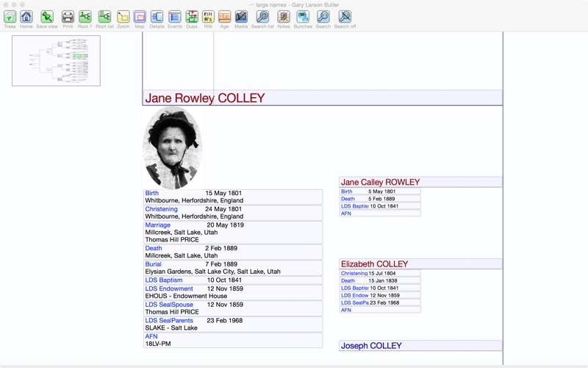The width and height of the screenshot is (588, 368).
Task: Click the Marriage event label
Action: (x=157, y=225)
